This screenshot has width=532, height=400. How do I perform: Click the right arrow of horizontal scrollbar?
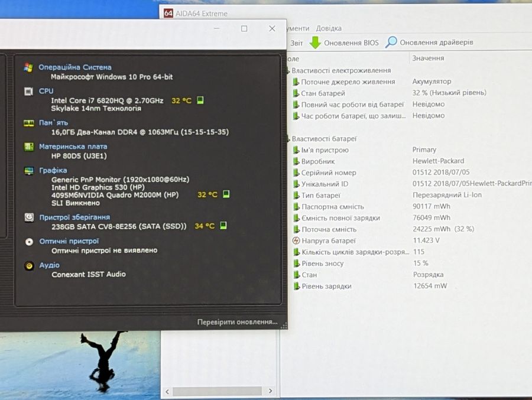pos(270,391)
